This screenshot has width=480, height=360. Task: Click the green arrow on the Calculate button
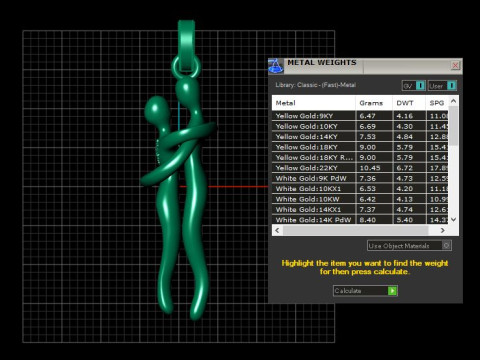[392, 291]
